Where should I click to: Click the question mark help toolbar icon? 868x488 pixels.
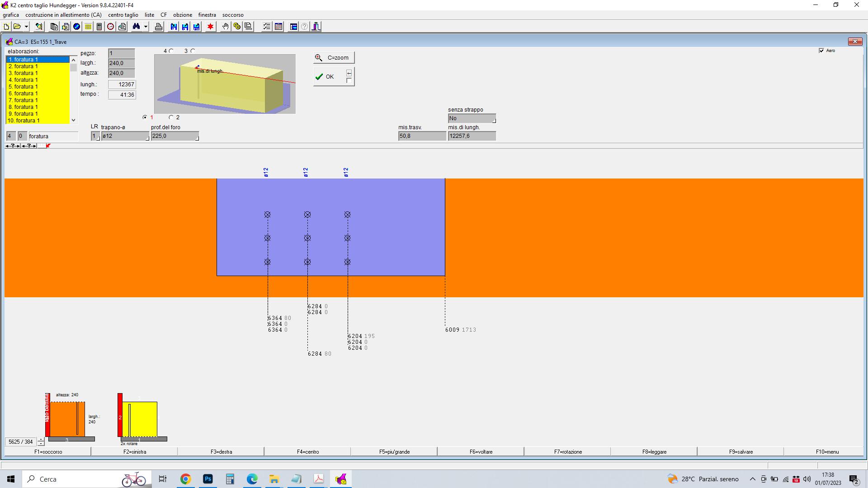point(305,27)
